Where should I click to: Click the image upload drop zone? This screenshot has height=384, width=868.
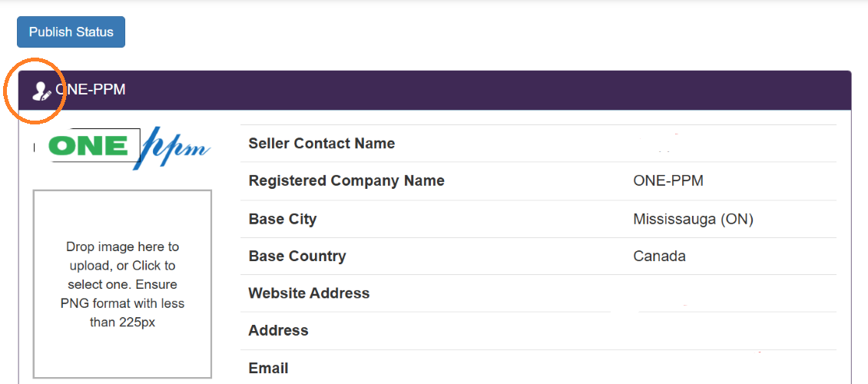(x=122, y=284)
